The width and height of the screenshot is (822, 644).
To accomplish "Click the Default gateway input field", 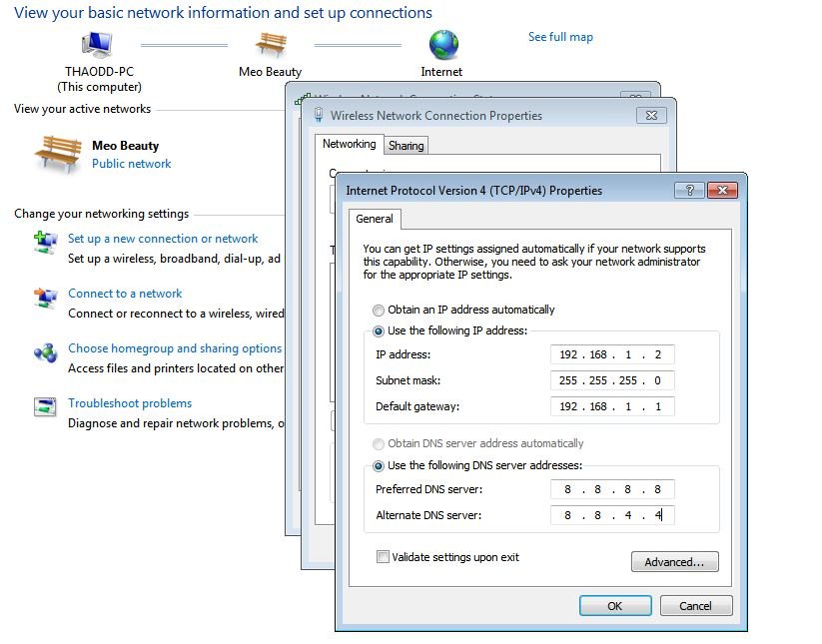I will coord(612,406).
